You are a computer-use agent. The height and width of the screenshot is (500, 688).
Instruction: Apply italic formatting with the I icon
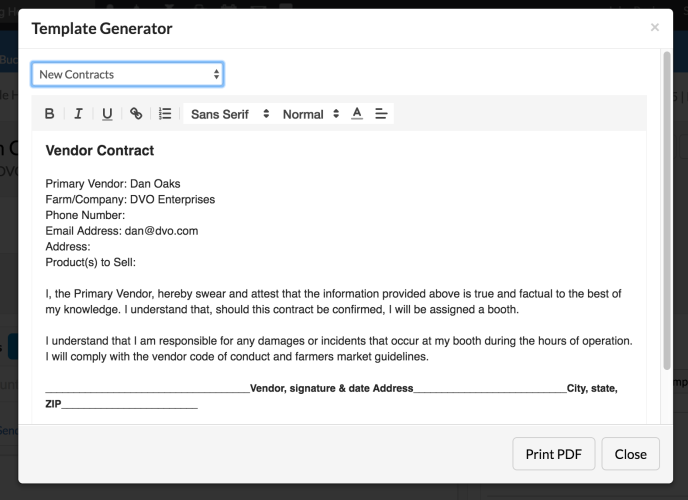point(78,114)
